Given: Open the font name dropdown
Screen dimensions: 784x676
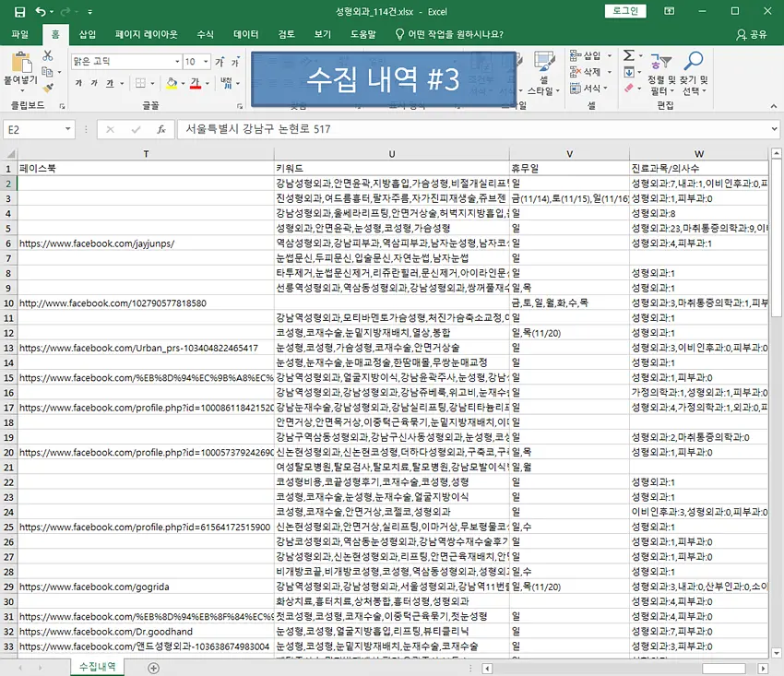Looking at the screenshot, I should (x=177, y=60).
